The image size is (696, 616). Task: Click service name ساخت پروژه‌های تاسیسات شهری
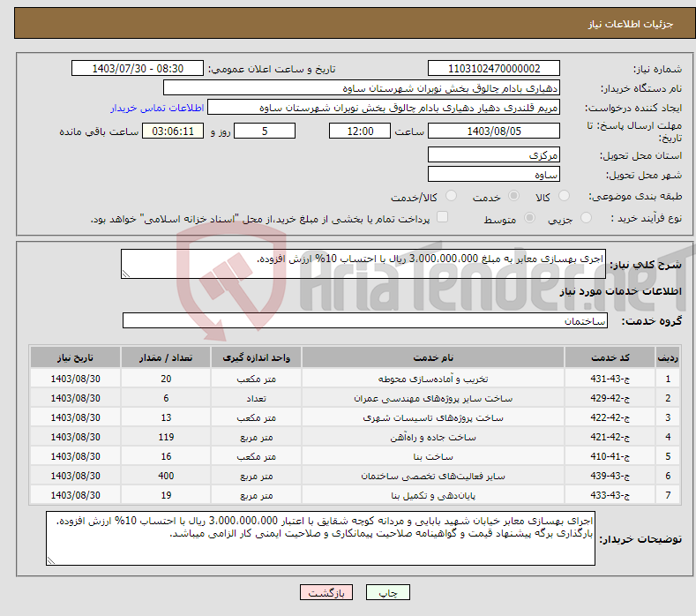(x=433, y=418)
